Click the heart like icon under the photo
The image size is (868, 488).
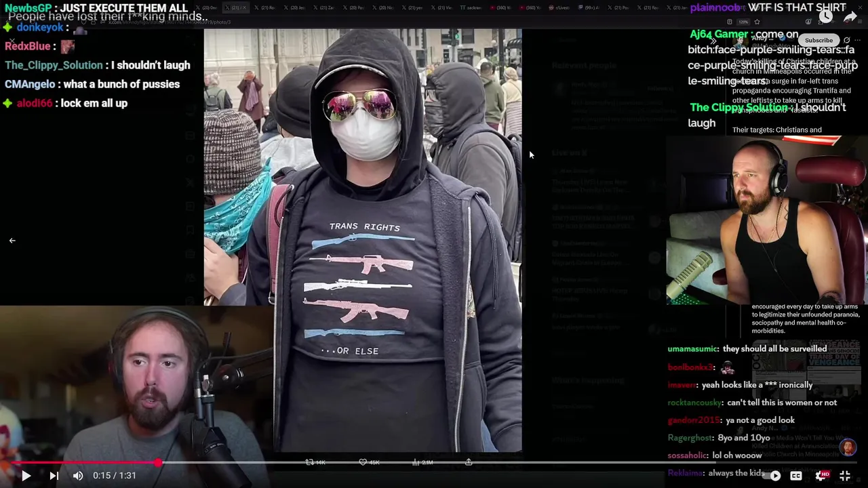point(363,462)
